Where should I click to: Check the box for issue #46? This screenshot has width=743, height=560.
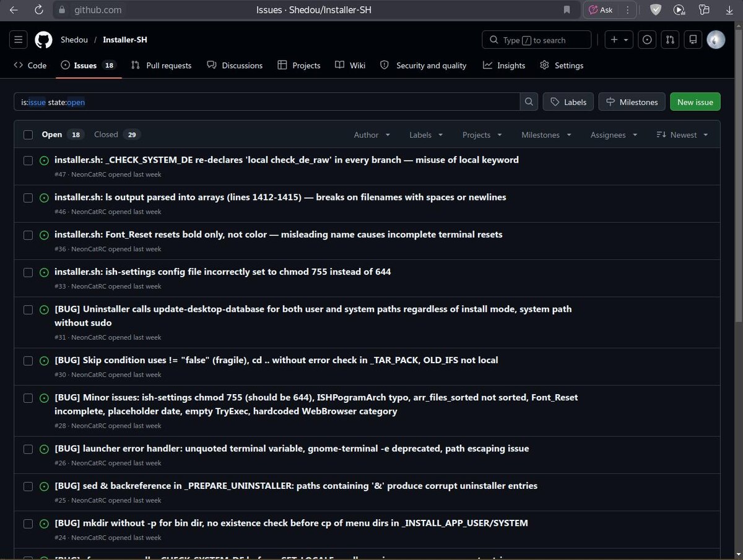tap(28, 198)
